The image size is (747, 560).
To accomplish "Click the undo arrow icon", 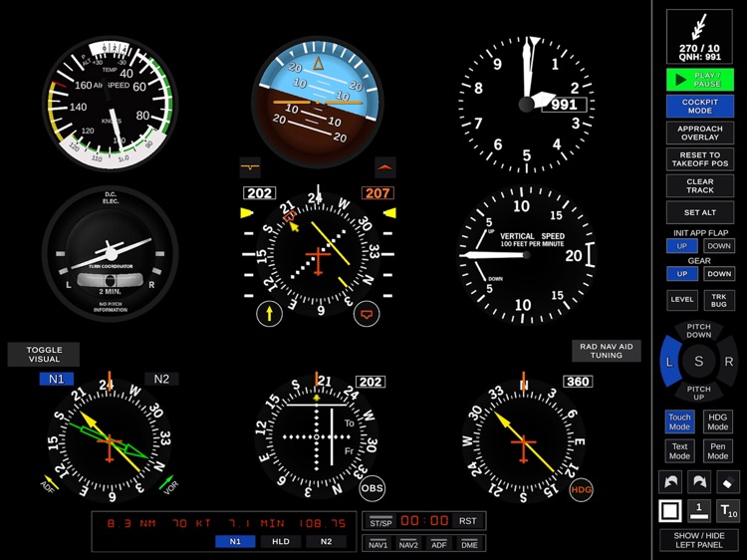I will [670, 482].
